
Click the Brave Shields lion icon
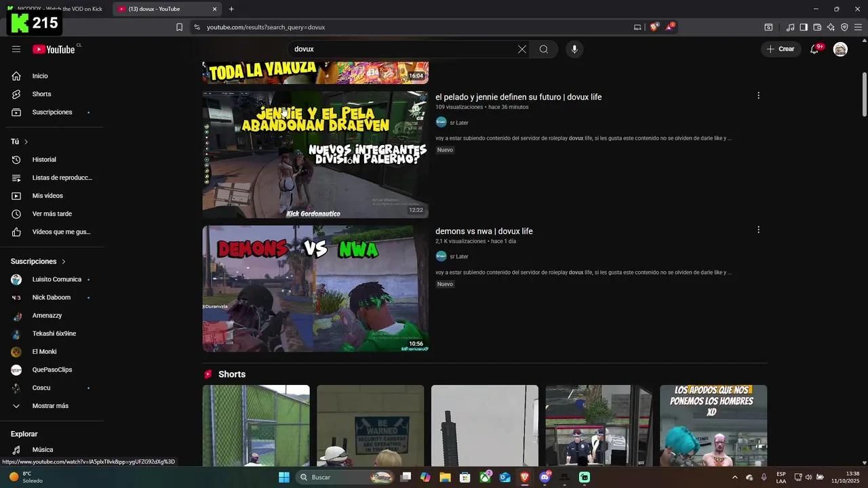coord(654,27)
